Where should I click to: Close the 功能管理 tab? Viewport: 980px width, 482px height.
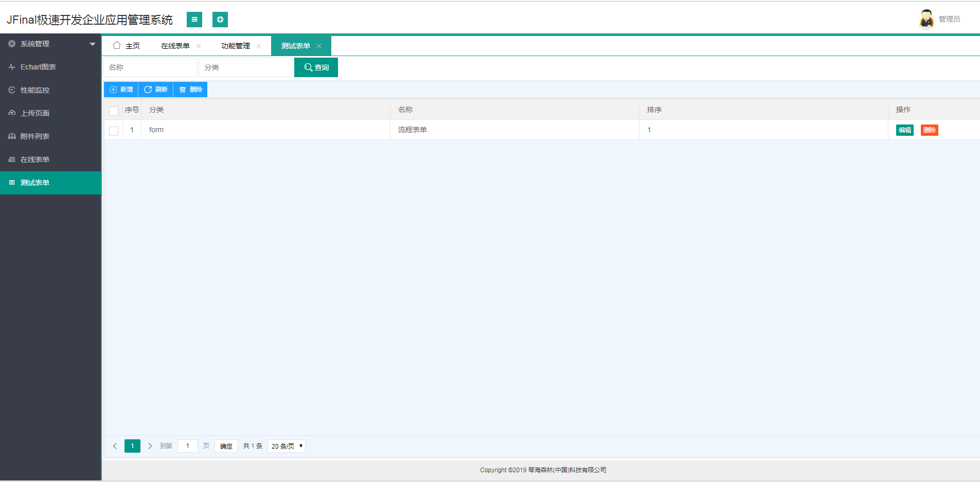(x=259, y=46)
